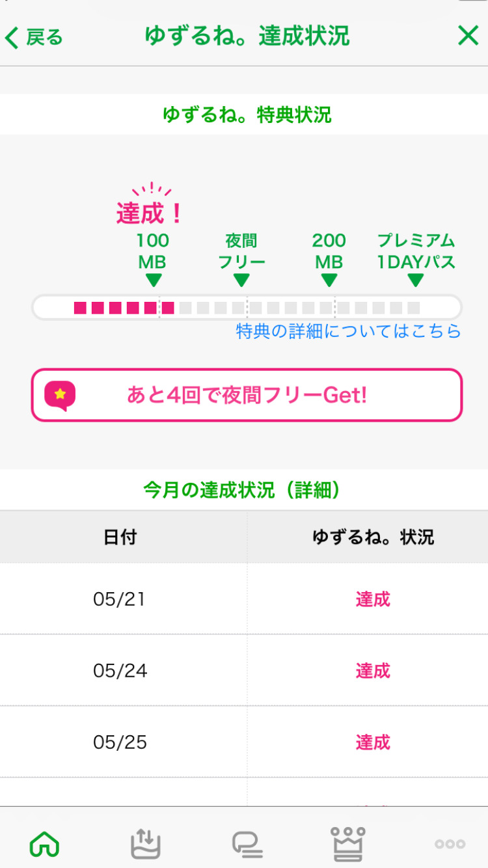Tap the crown icon in bottom bar
488x868 pixels.
[x=348, y=844]
